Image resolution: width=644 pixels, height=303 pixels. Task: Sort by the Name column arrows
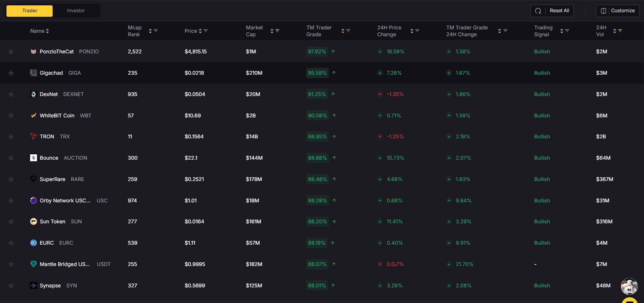click(47, 31)
